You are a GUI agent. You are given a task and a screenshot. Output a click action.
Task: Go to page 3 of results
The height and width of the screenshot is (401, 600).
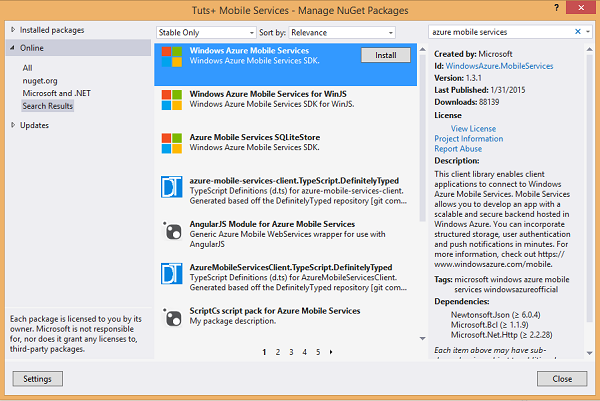tap(291, 352)
